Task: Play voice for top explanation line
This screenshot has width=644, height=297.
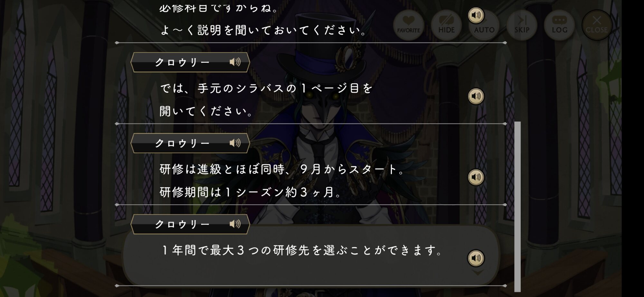Action: point(476,15)
